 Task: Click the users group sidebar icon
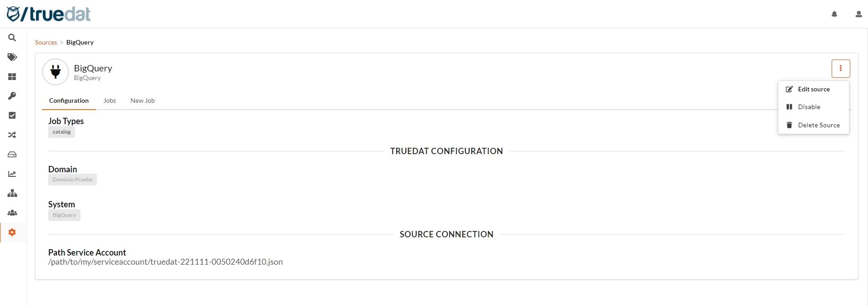(x=12, y=213)
